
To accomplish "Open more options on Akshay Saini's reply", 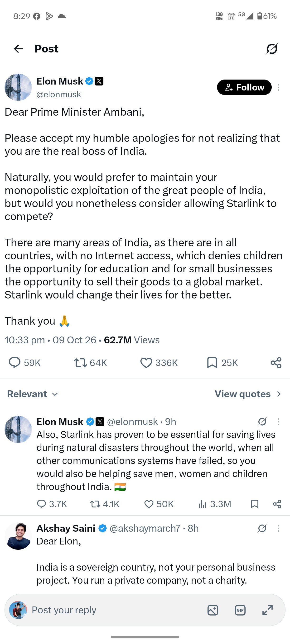I will (279, 528).
